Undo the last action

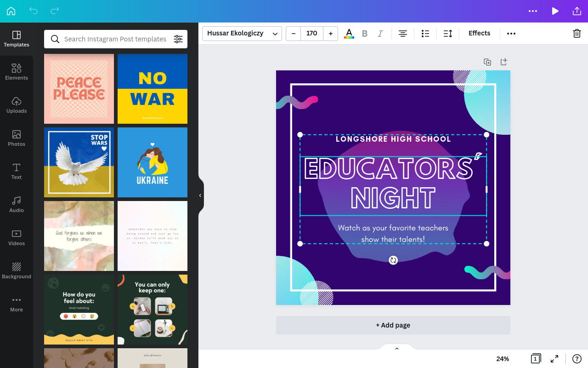pos(33,11)
